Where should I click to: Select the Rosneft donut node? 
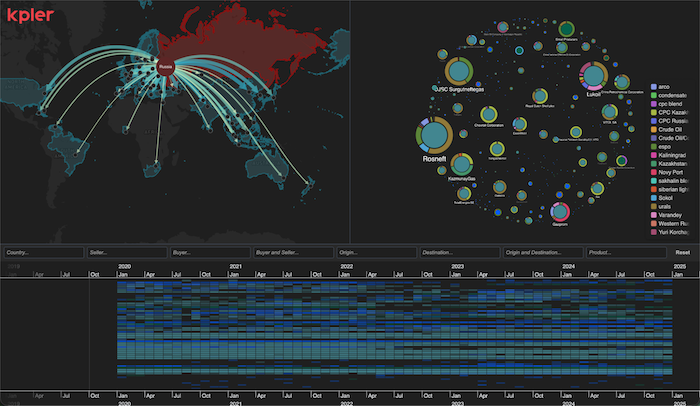[x=434, y=135]
